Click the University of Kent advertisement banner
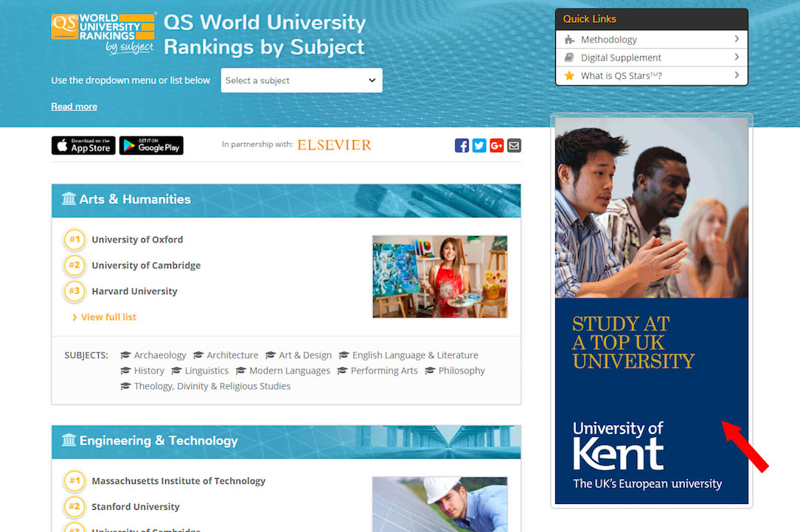This screenshot has height=532, width=800. pos(651,309)
